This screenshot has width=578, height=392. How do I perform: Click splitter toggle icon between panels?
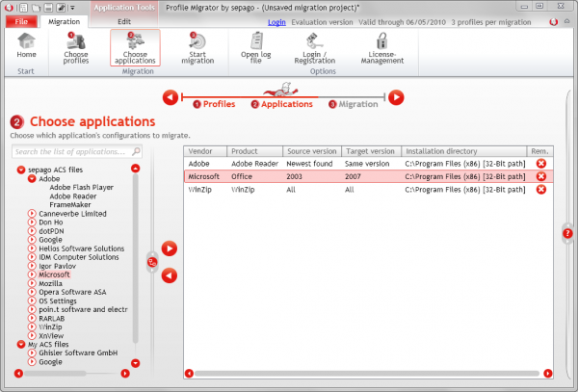(x=152, y=262)
